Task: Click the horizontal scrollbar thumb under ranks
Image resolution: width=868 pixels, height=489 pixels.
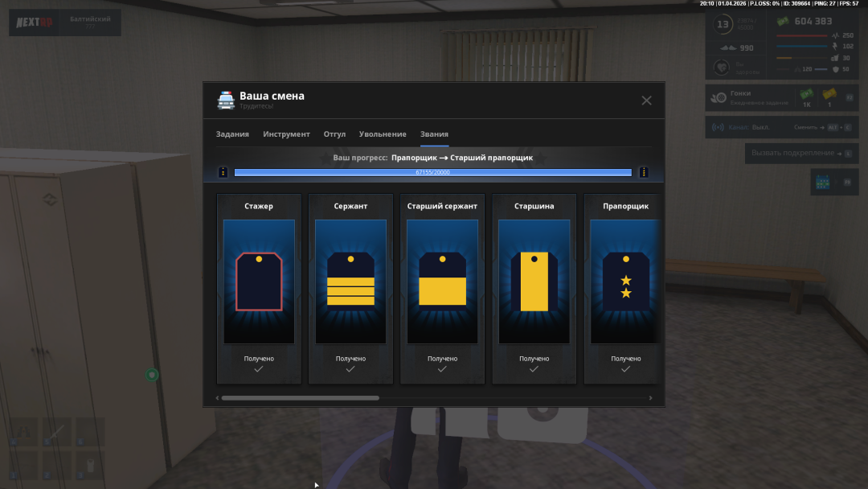Action: tap(300, 397)
